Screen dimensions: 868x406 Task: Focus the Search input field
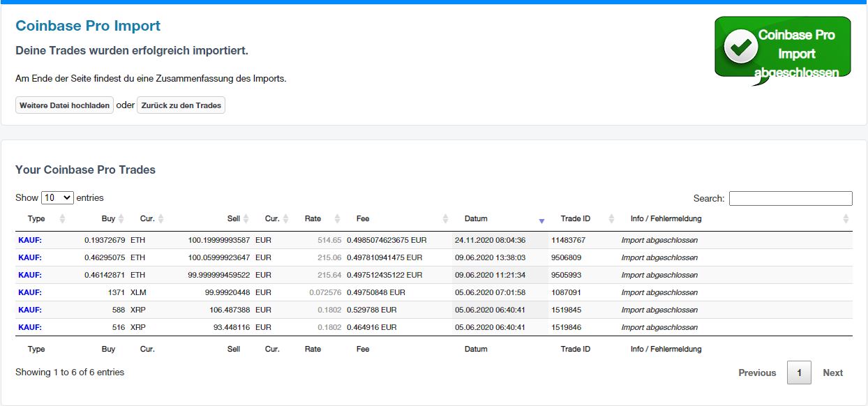tap(791, 198)
